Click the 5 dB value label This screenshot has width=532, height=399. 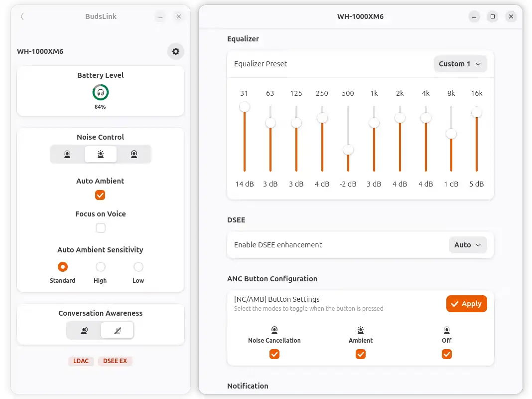coord(477,184)
